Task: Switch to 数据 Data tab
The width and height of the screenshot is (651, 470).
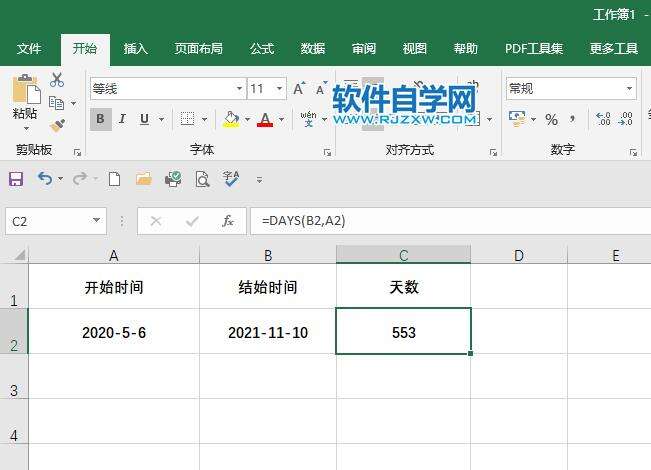Action: [313, 49]
